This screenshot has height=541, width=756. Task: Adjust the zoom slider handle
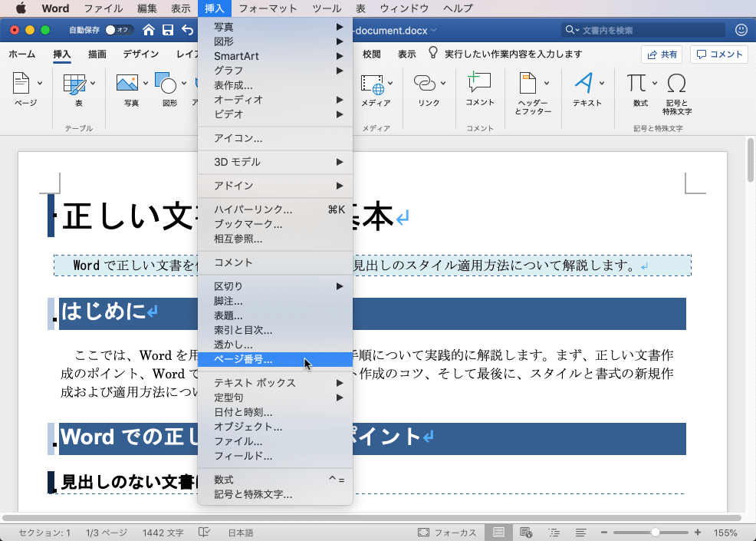tap(656, 533)
